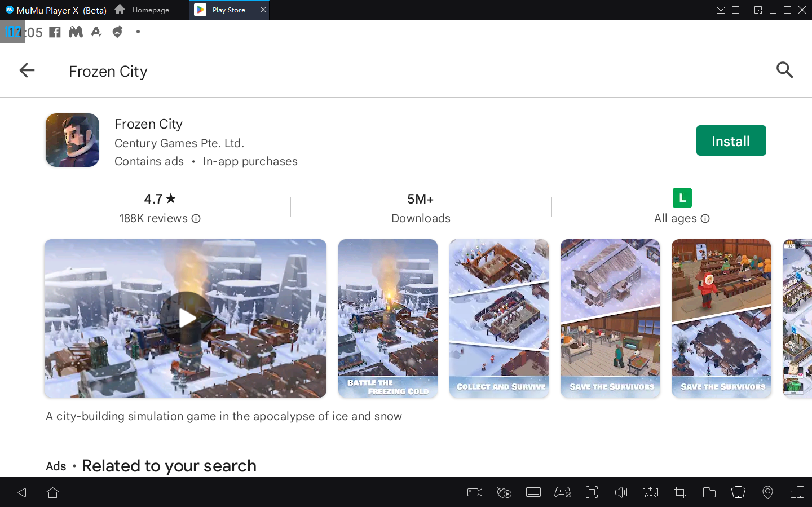Open the keyboard mapping tool
Image resolution: width=812 pixels, height=507 pixels.
coord(533,492)
